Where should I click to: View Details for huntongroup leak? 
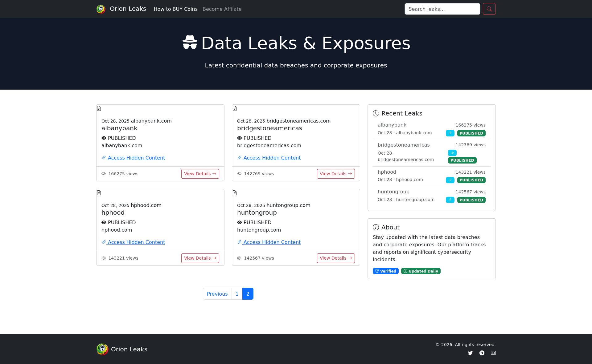336,258
